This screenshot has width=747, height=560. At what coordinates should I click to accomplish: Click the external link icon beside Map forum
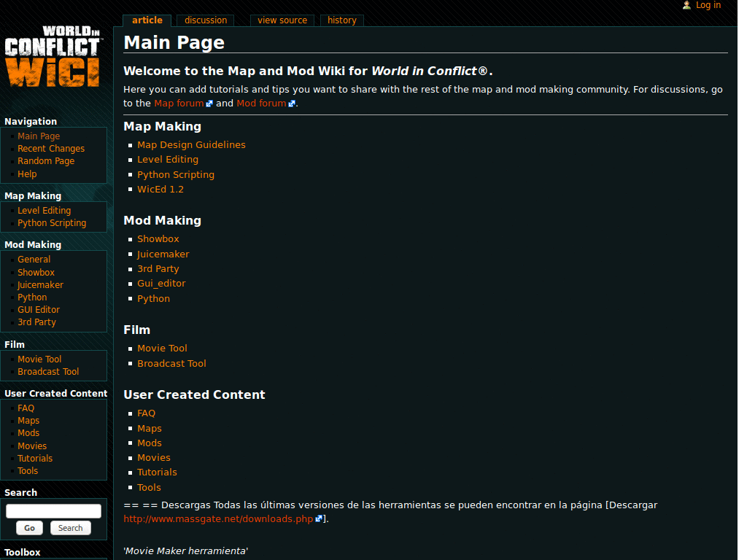click(209, 102)
